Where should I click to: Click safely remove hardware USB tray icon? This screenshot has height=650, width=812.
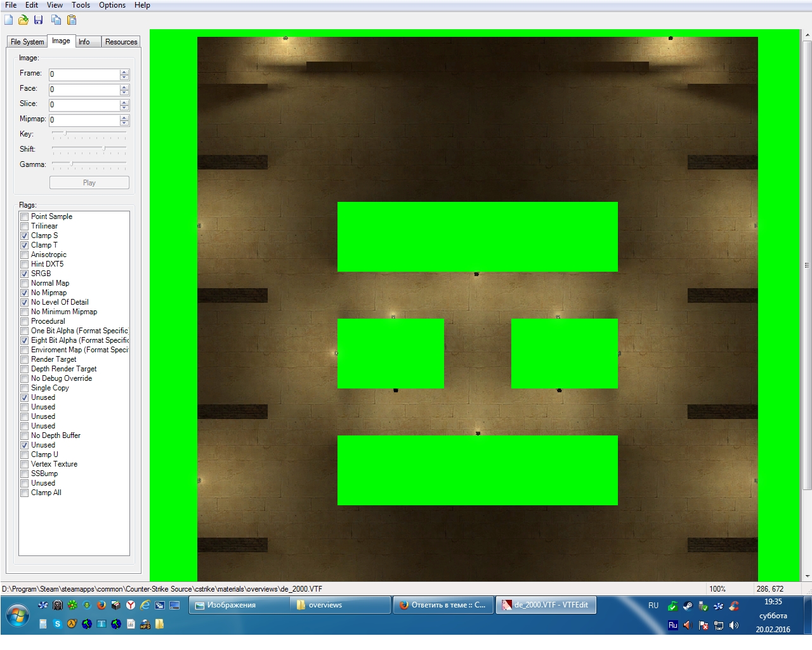[x=703, y=606]
